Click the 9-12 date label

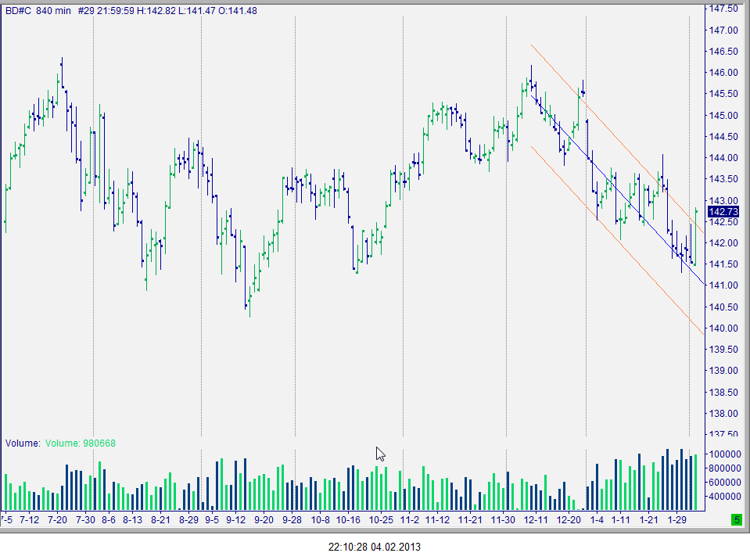click(236, 520)
